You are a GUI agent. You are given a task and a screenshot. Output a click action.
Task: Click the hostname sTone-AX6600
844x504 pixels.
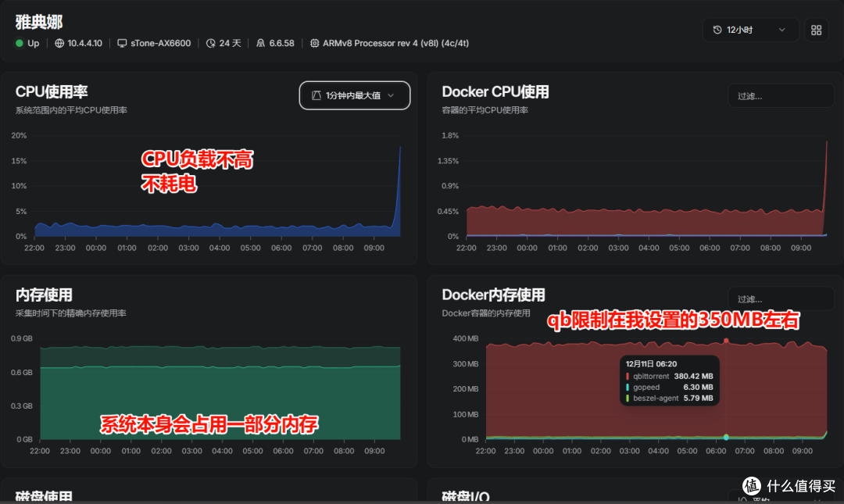tap(160, 43)
